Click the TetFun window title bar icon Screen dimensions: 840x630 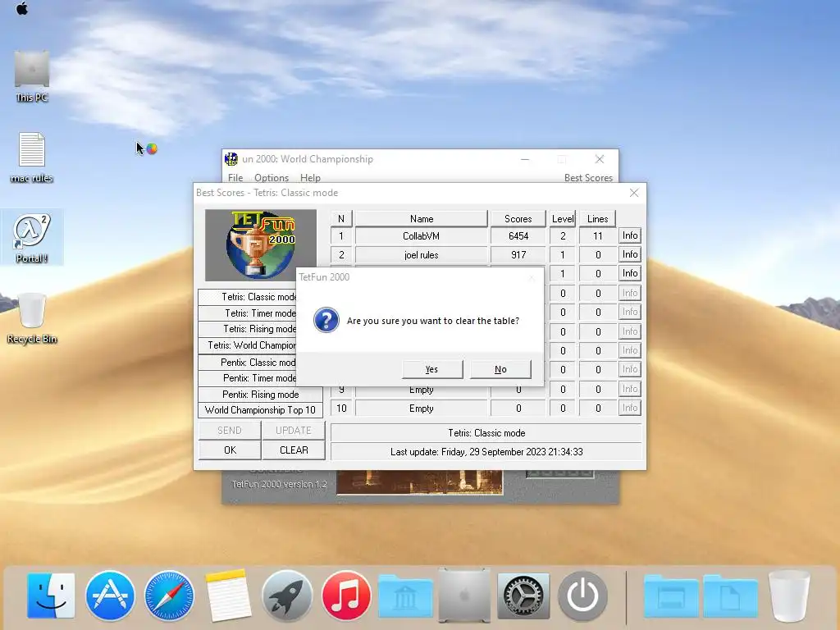click(231, 159)
